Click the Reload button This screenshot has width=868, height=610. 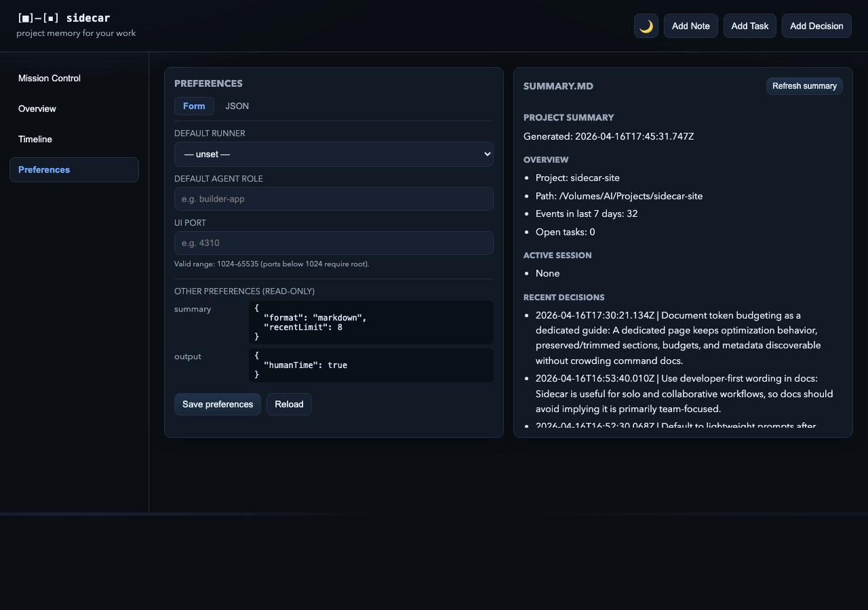coord(289,405)
